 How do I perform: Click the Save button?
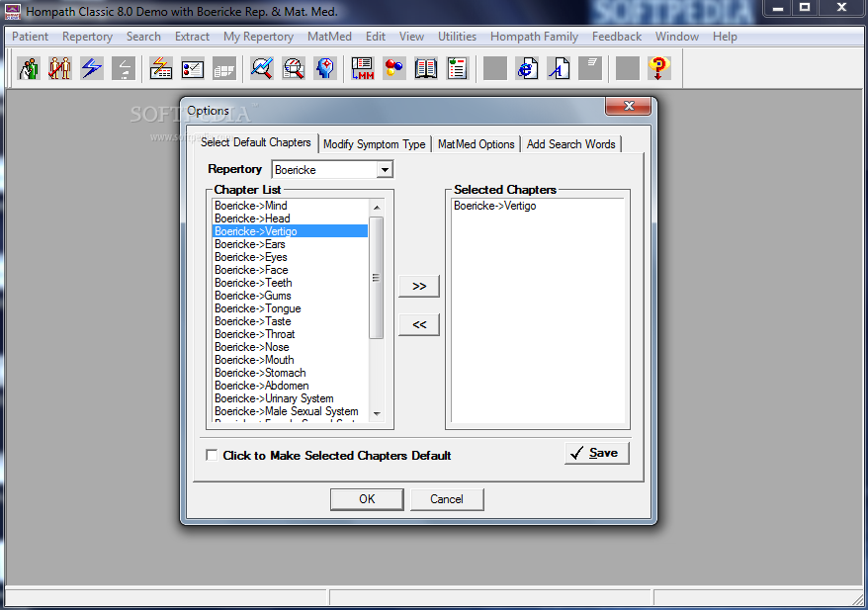597,453
